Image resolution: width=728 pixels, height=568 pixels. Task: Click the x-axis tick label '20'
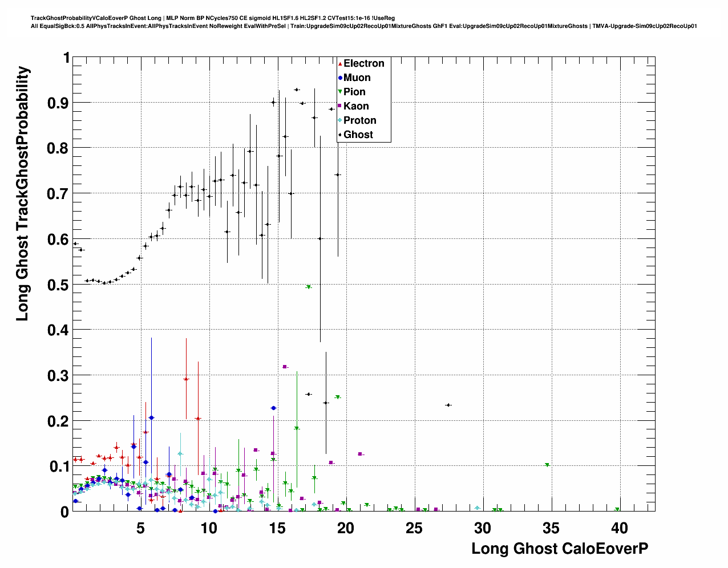pos(346,528)
